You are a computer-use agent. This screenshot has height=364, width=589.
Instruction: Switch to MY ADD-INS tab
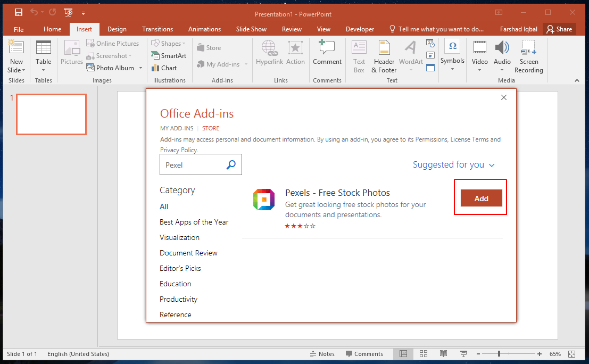pos(176,128)
